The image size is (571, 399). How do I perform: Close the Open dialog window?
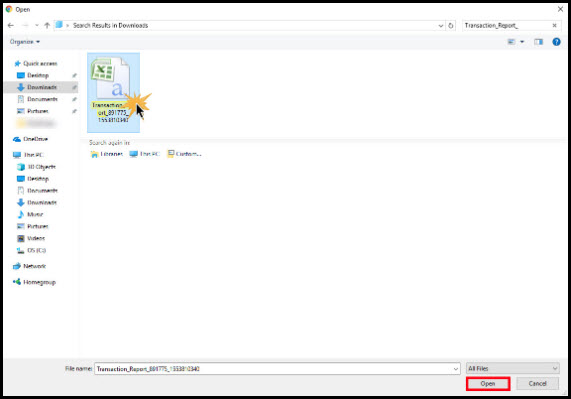coord(560,9)
